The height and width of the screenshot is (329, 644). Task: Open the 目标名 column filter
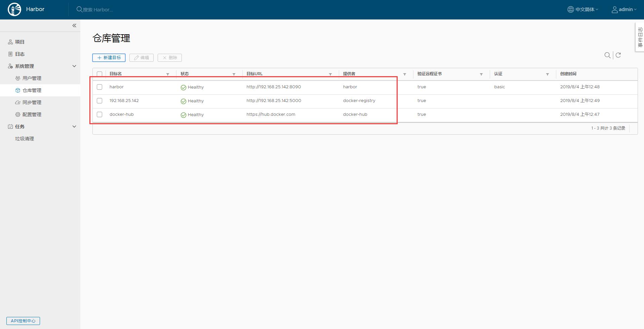click(x=168, y=74)
